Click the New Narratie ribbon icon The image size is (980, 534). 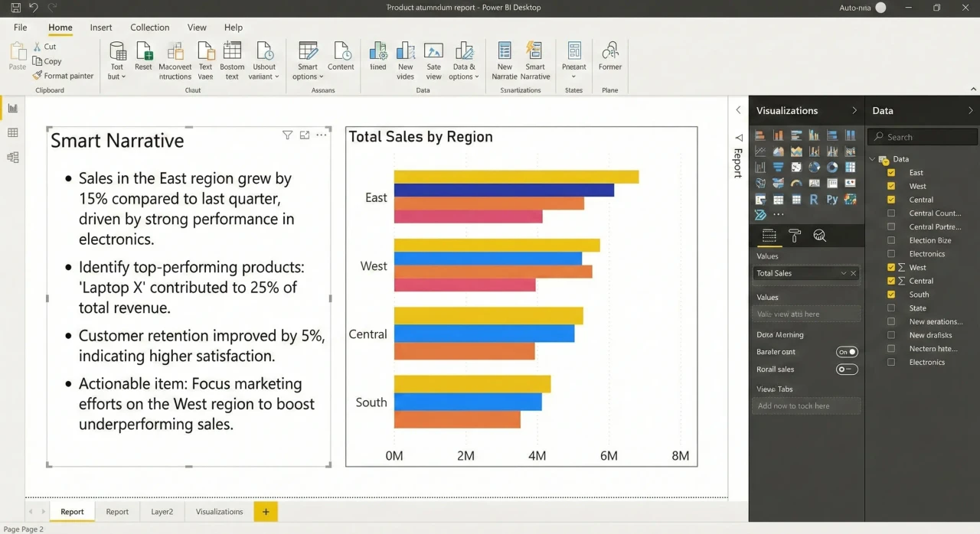click(505, 52)
